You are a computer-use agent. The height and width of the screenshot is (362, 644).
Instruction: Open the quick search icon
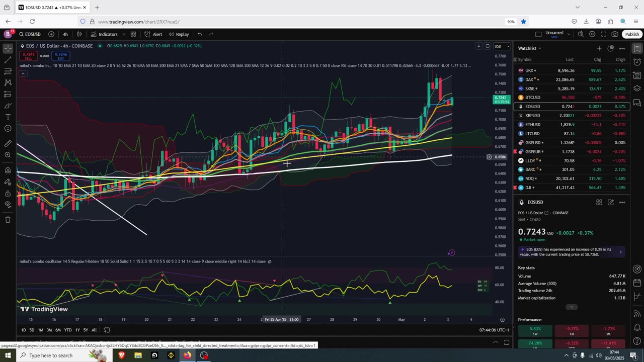581,34
